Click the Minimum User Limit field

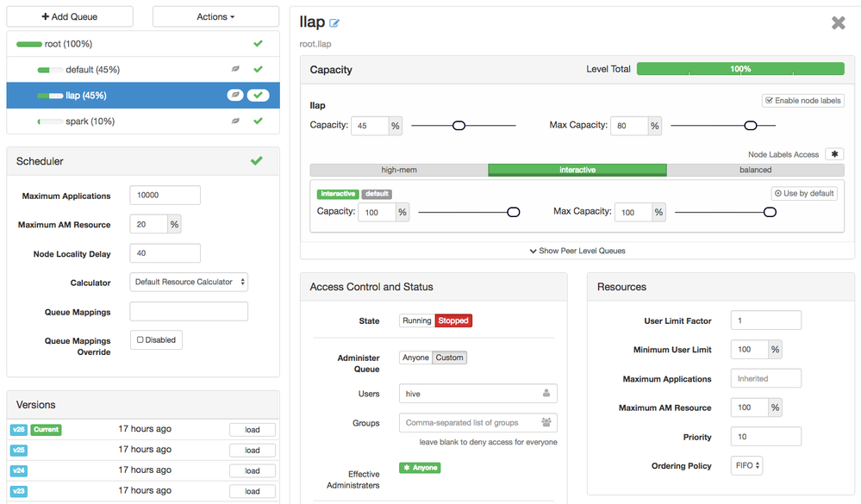click(750, 349)
